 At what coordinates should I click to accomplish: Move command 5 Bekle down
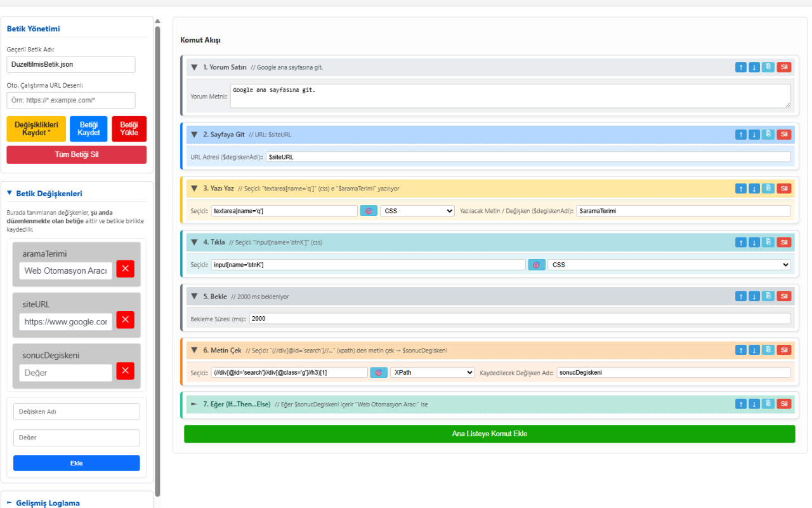754,297
